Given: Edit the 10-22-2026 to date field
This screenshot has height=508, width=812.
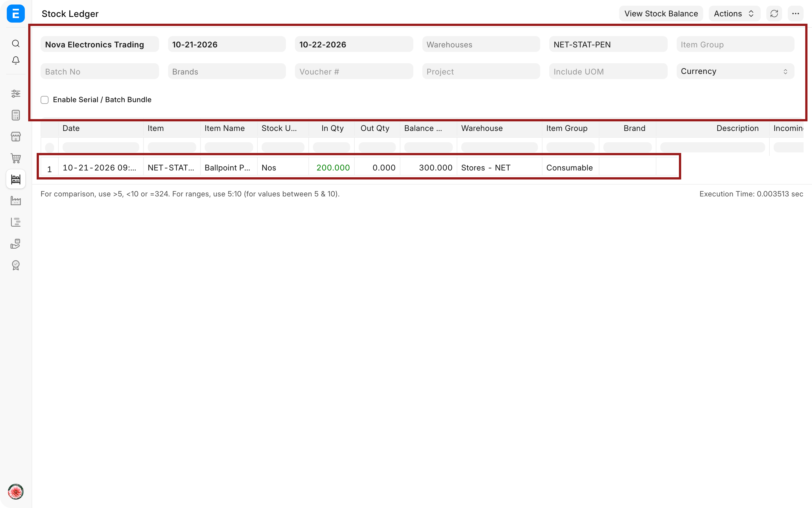Looking at the screenshot, I should (354, 44).
